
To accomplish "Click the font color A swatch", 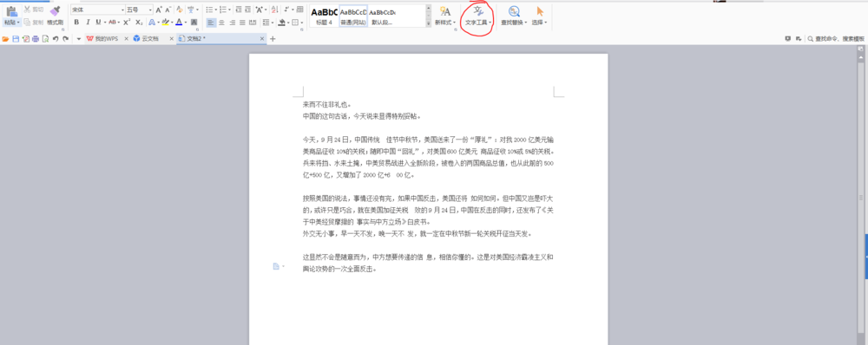I will coord(178,23).
